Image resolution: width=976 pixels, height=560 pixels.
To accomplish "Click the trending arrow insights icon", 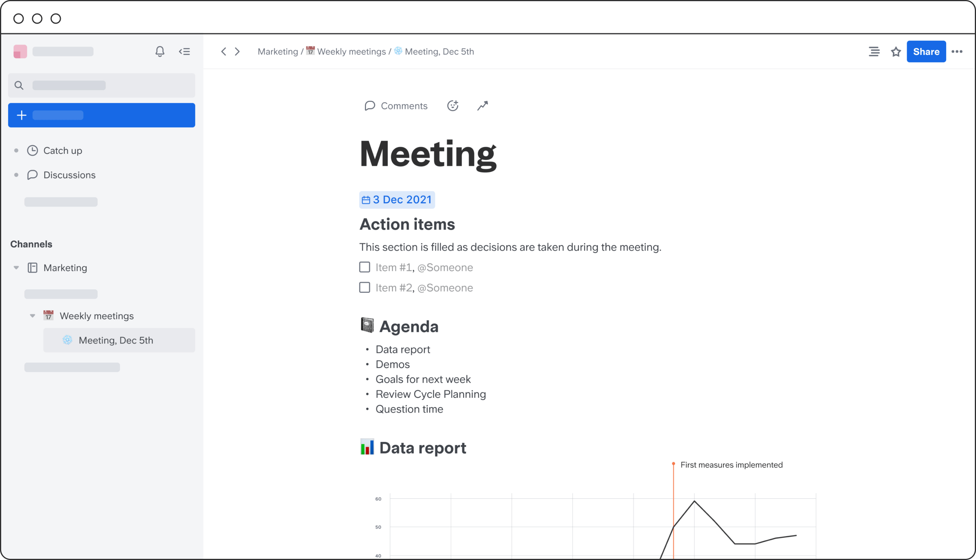I will pyautogui.click(x=482, y=106).
